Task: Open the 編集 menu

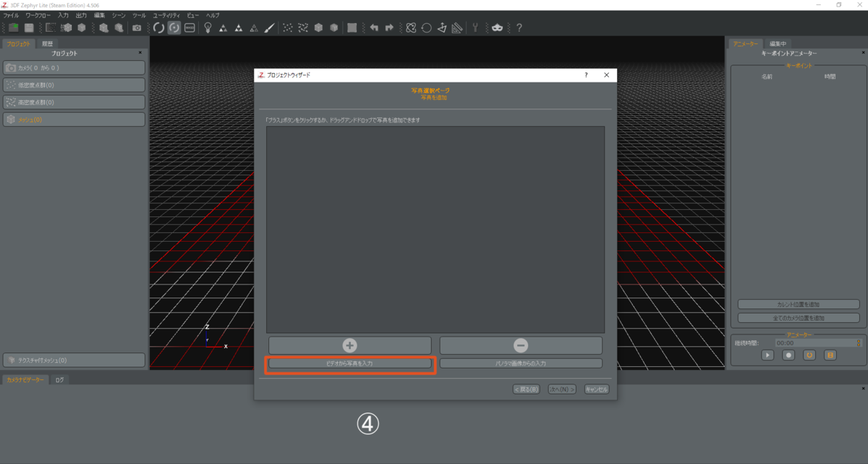Action: (99, 15)
